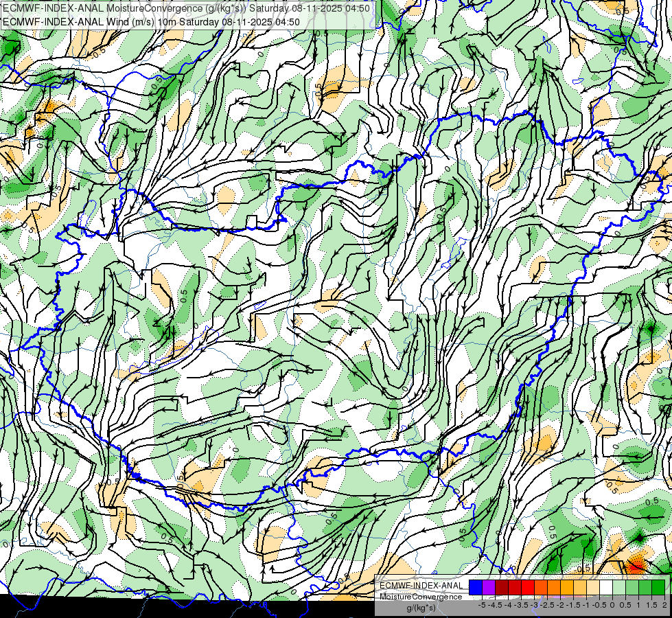The height and width of the screenshot is (618, 672).
Task: Select the swatch between -3 and -2.5
Action: [541, 588]
